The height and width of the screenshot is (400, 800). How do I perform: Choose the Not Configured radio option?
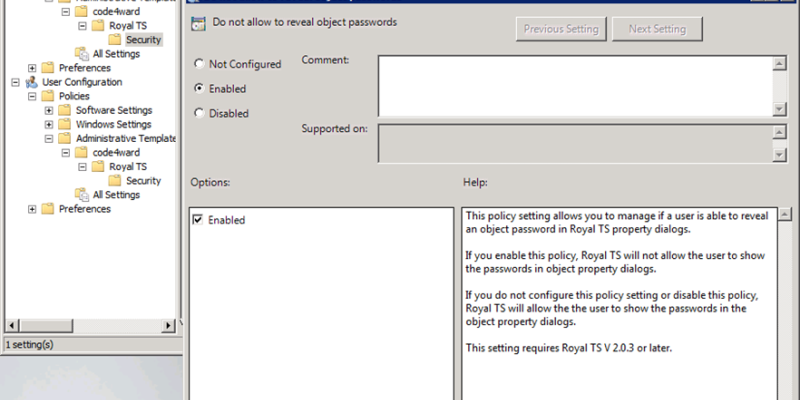pos(199,64)
